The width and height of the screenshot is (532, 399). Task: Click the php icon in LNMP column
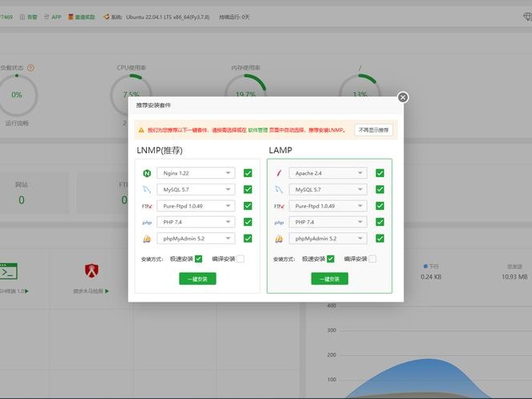[147, 223]
